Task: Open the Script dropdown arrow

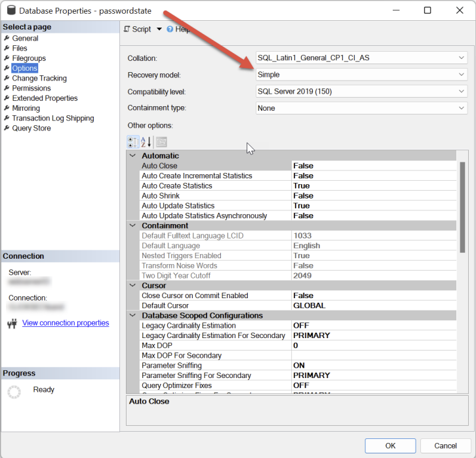Action: click(x=159, y=29)
